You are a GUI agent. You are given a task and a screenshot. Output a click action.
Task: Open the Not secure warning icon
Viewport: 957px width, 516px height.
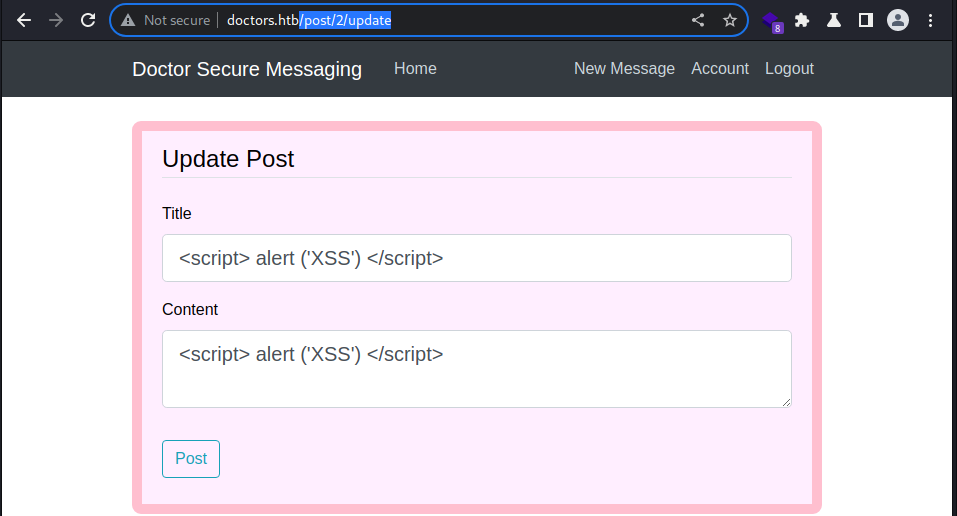click(x=128, y=20)
